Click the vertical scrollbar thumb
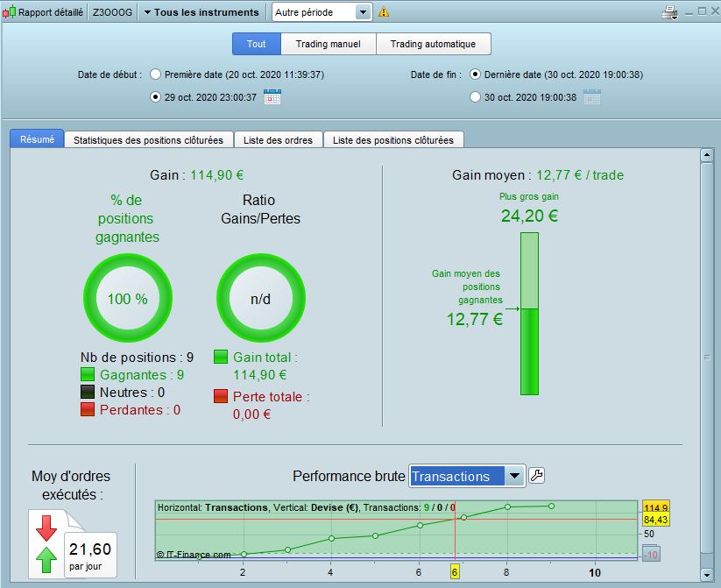Viewport: 721px width, 588px height. click(707, 357)
